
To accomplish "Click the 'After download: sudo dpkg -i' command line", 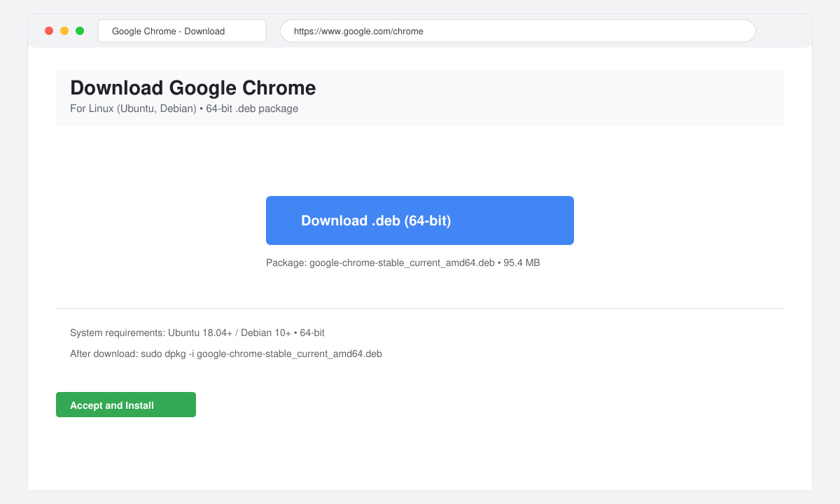I will tap(226, 353).
